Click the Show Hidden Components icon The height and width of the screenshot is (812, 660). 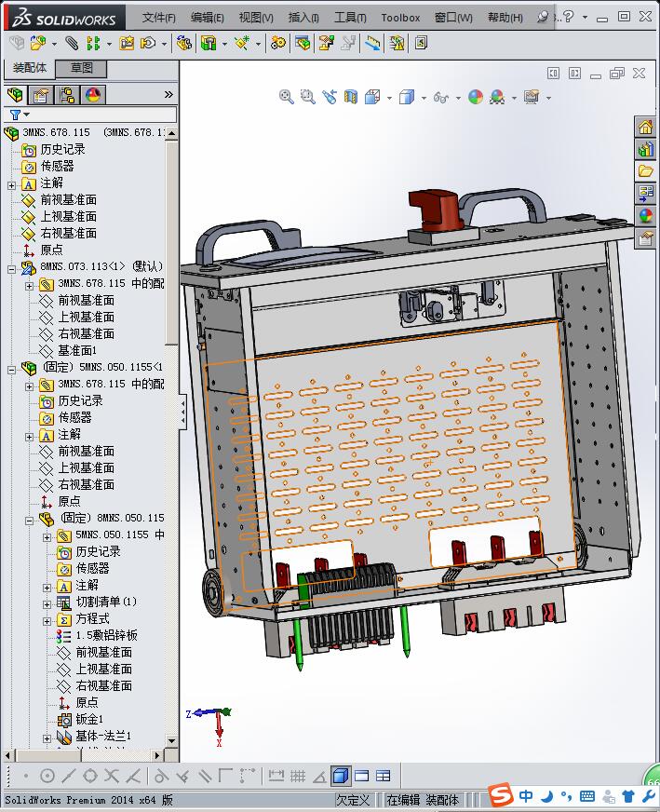point(183,43)
